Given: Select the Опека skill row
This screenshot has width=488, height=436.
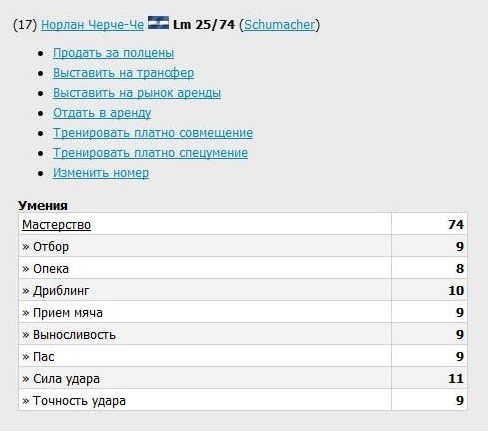Looking at the screenshot, I should 243,268.
